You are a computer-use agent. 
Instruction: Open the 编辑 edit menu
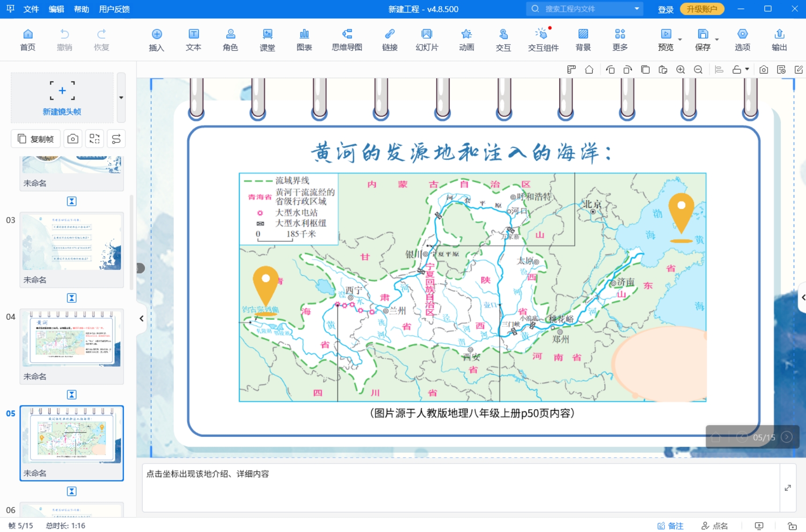(x=56, y=9)
